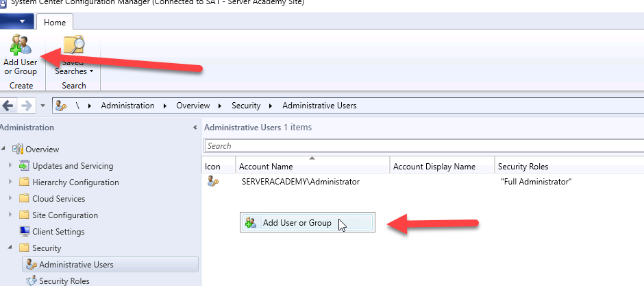Open the blue application menu dropdown
644x286 pixels.
pyautogui.click(x=17, y=21)
